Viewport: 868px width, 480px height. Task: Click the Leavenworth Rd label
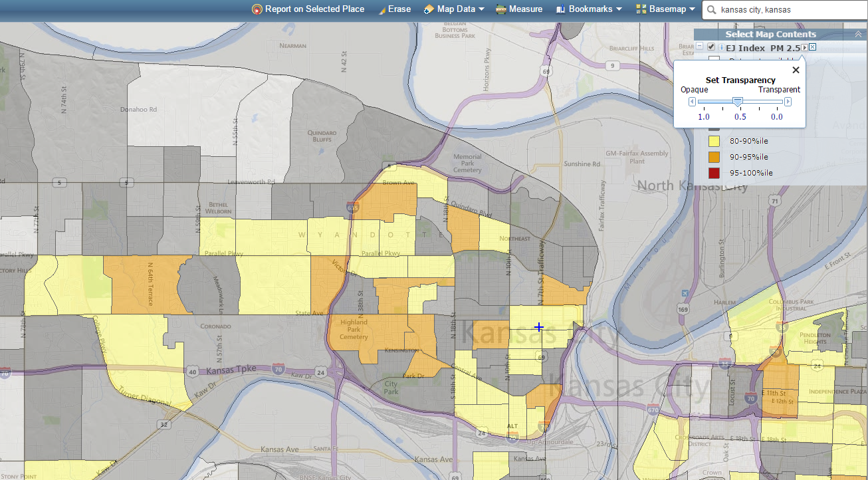point(251,181)
